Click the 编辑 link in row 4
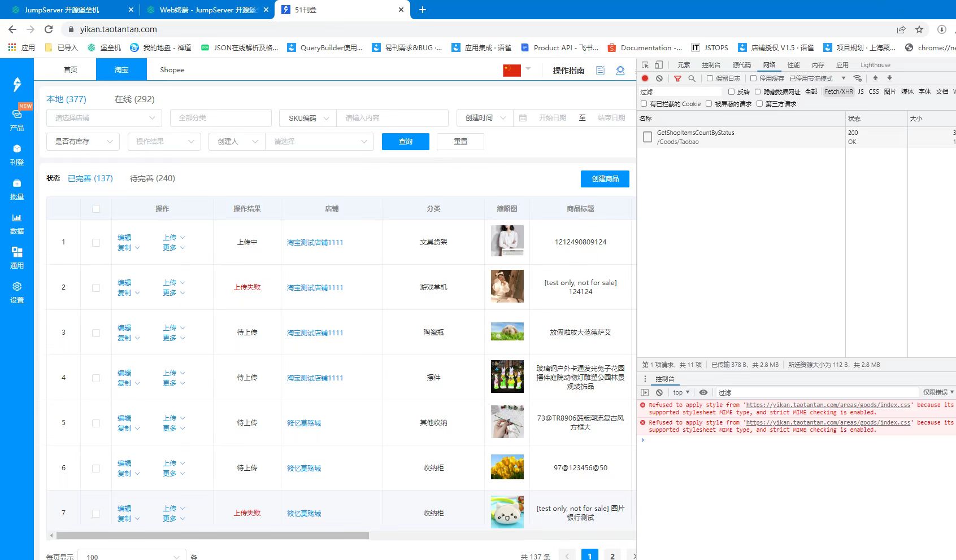Image resolution: width=956 pixels, height=560 pixels. point(124,373)
